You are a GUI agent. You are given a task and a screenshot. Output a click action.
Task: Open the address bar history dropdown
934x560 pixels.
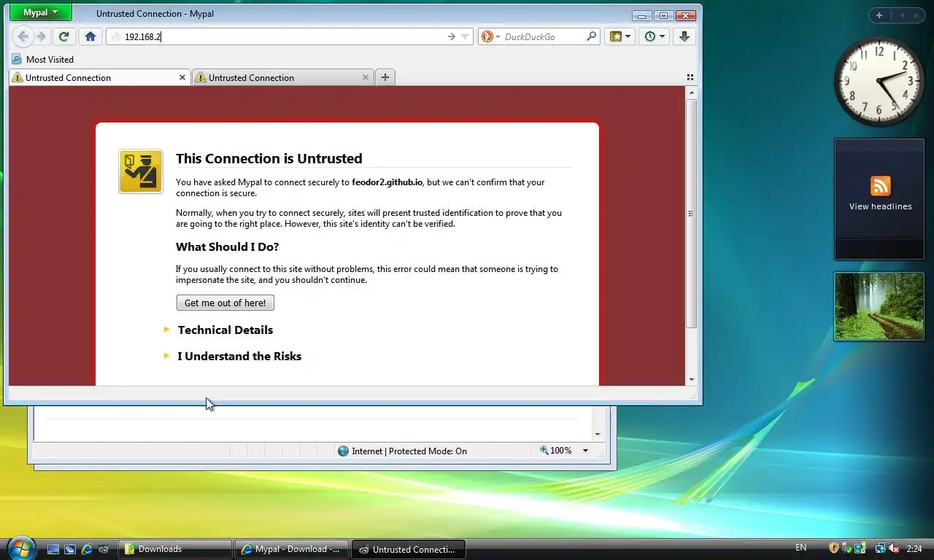point(465,36)
